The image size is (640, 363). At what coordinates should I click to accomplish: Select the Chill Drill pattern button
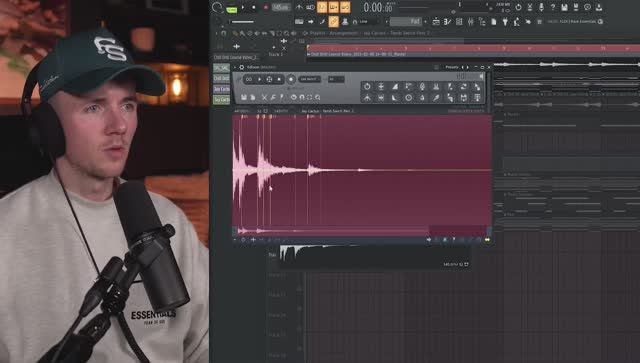[222, 78]
